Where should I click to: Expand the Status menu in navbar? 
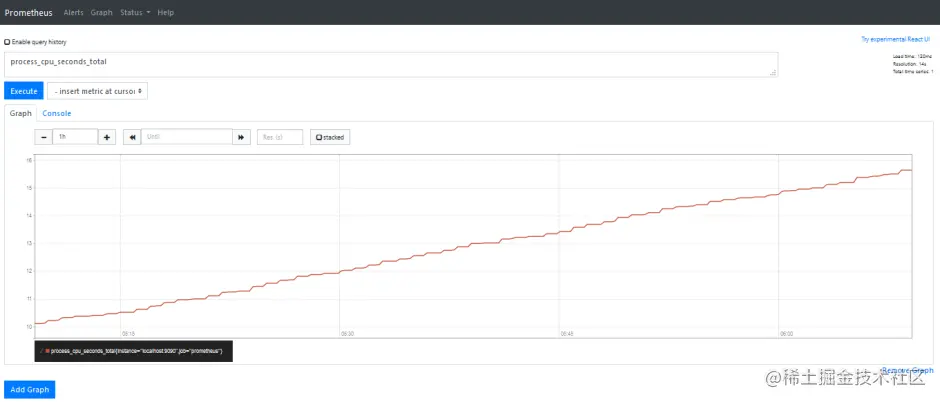pos(135,13)
